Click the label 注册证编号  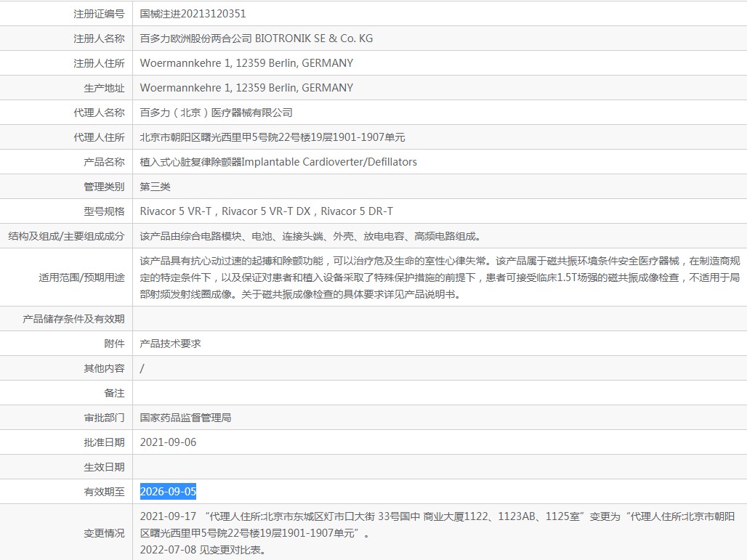click(x=99, y=14)
